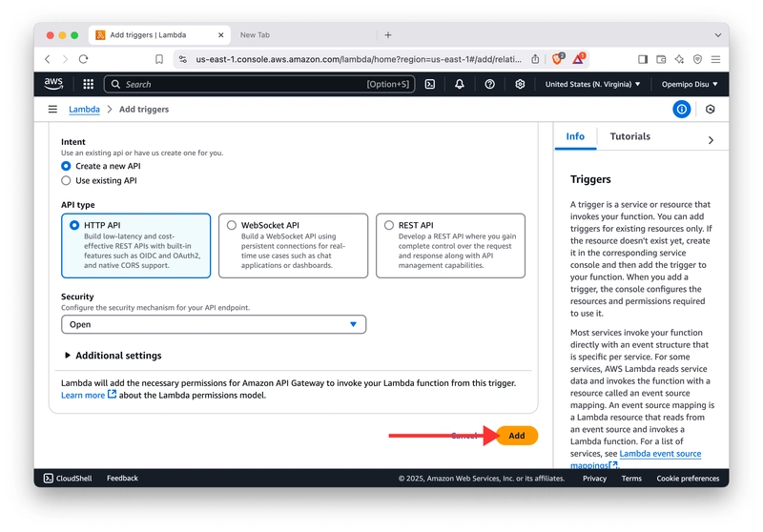Click the AWS logo home icon

click(54, 84)
